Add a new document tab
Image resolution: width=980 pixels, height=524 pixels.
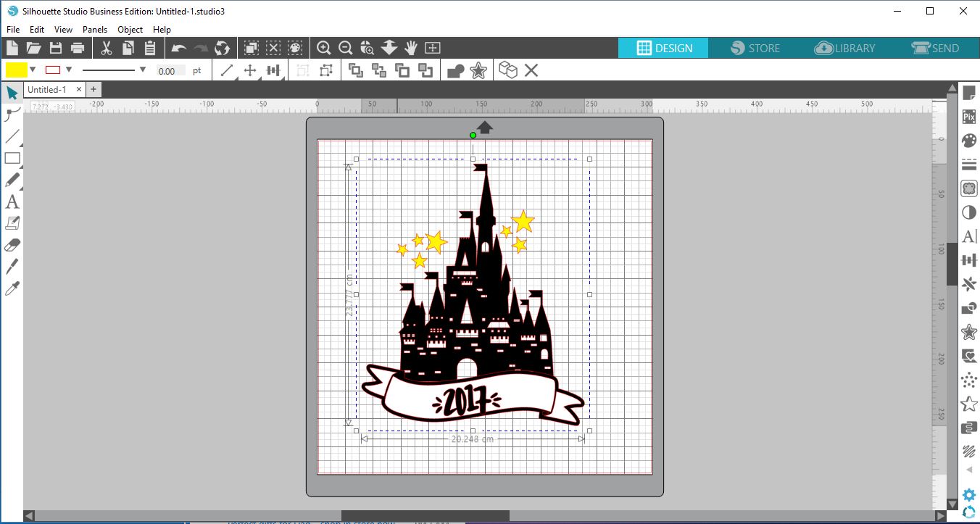click(93, 89)
